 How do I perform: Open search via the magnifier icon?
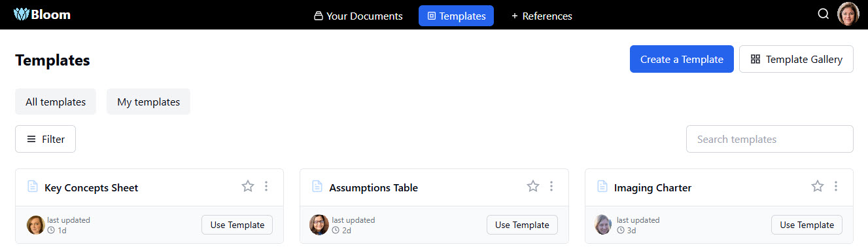click(x=824, y=14)
